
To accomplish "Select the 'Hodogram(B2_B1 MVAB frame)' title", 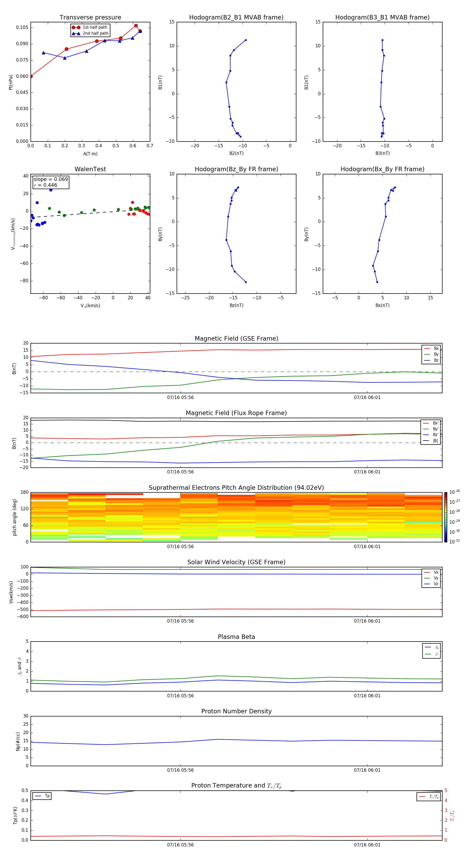I will (236, 18).
